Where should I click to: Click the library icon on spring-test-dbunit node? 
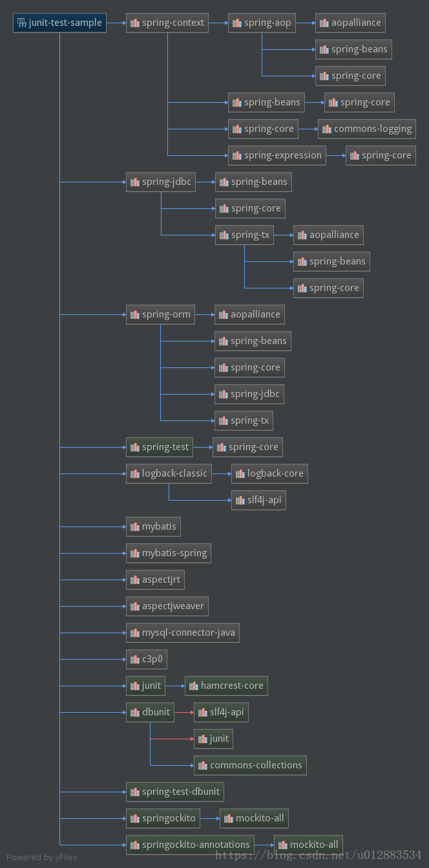pos(134,792)
